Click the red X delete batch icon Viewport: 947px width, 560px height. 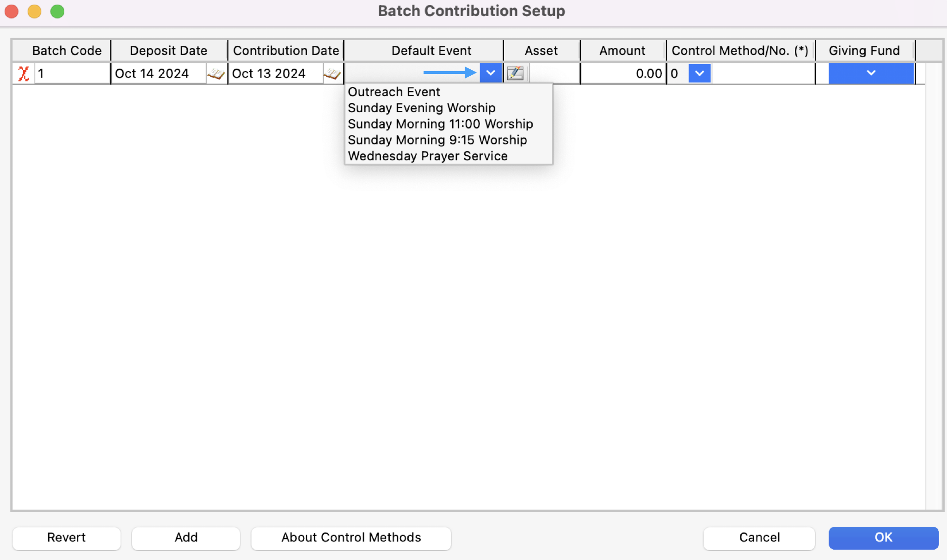point(23,73)
